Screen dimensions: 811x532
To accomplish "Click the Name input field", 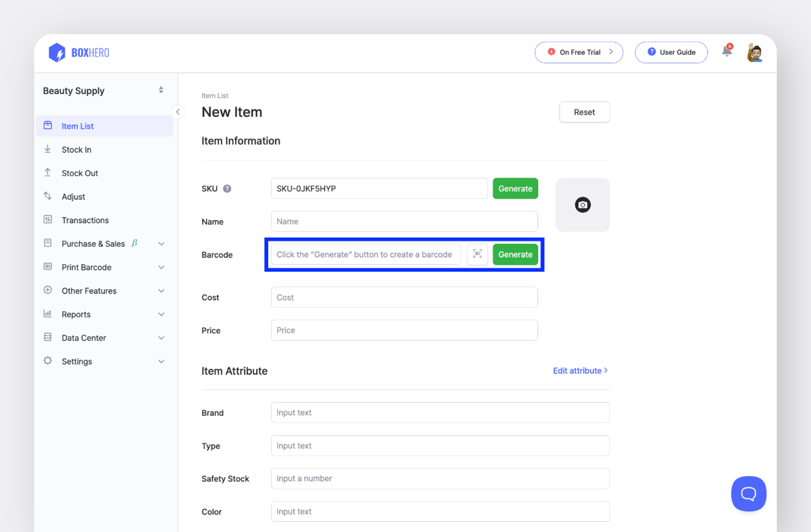I will [404, 221].
